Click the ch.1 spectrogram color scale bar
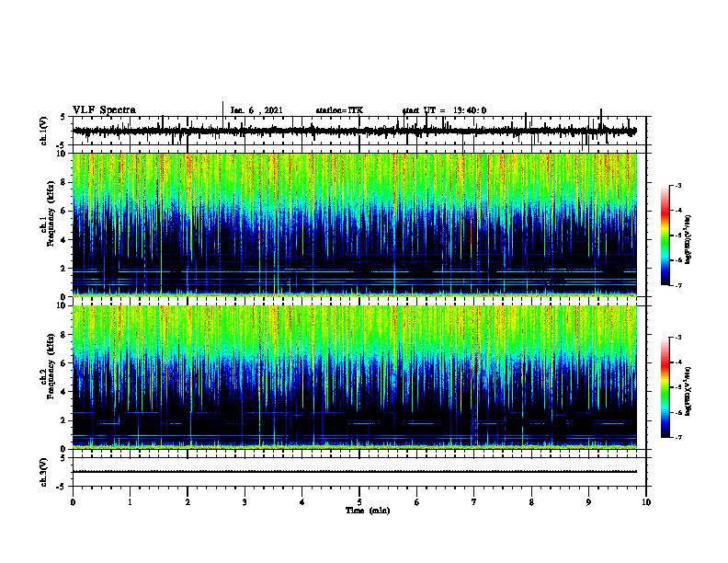This screenshot has height=563, width=728. click(x=665, y=236)
